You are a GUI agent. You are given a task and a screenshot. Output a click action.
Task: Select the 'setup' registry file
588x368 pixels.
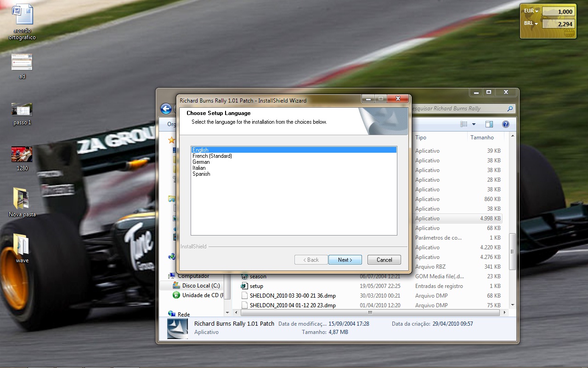click(x=256, y=286)
